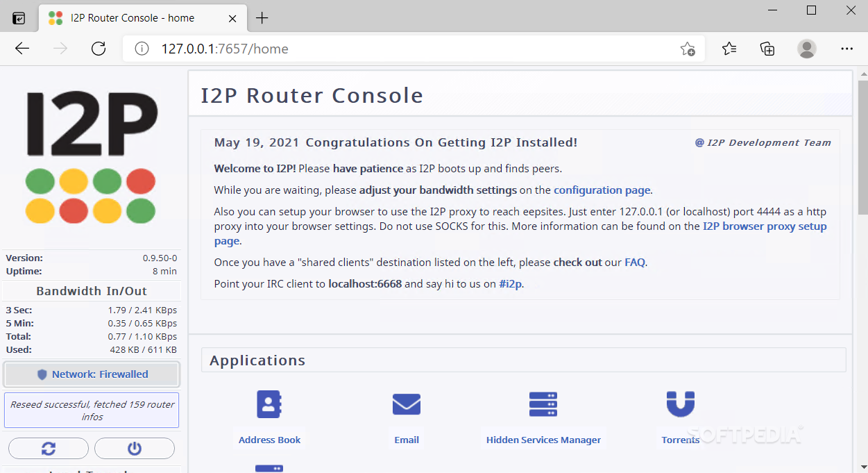
Task: Click the #i2p IRC channel link
Action: [510, 284]
